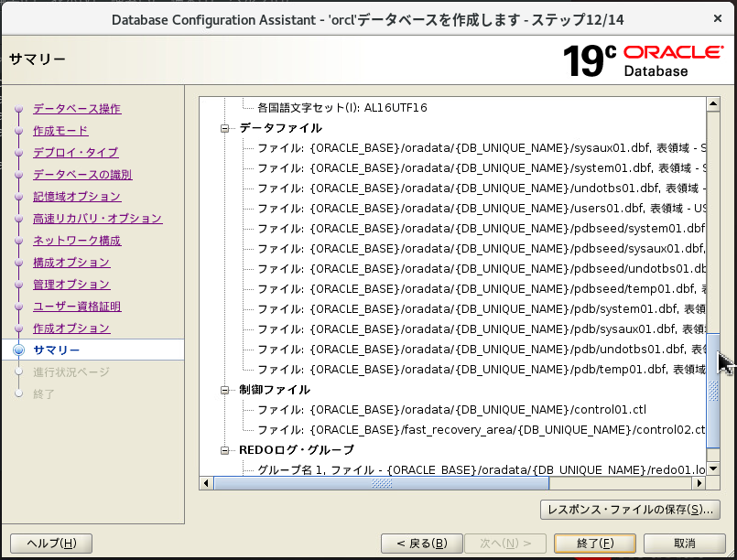Select the pdb/system01.dbf file row
Viewport: 737px width, 560px height.
click(x=482, y=309)
